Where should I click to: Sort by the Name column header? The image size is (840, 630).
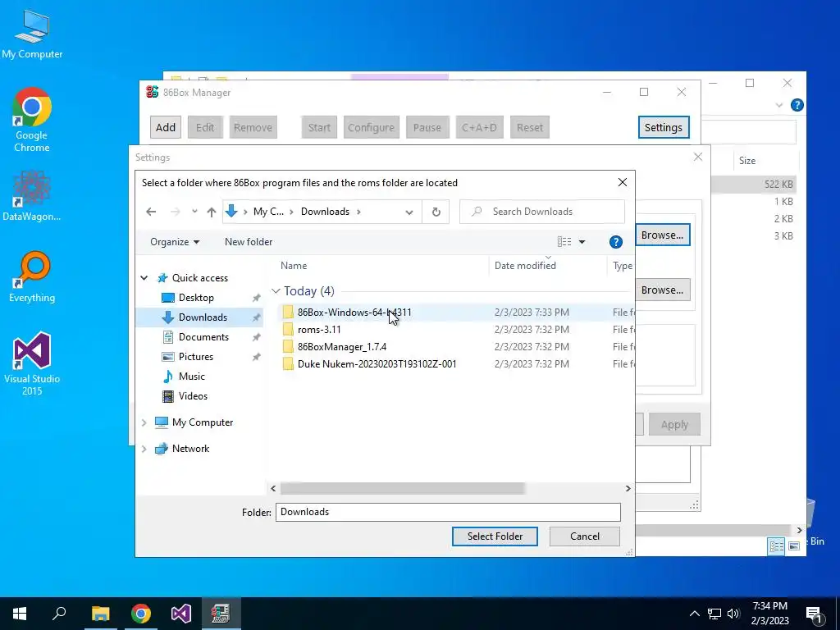pyautogui.click(x=294, y=266)
